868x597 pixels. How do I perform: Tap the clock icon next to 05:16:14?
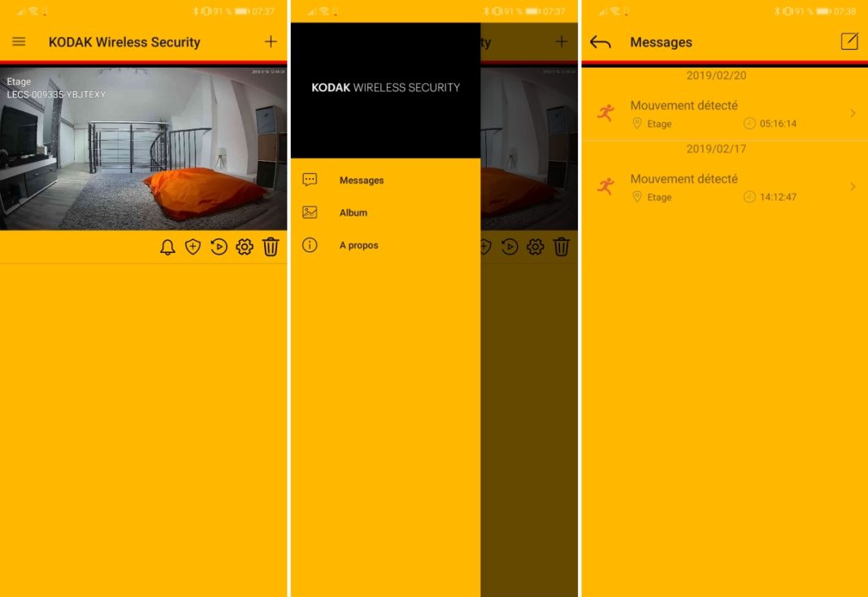749,124
